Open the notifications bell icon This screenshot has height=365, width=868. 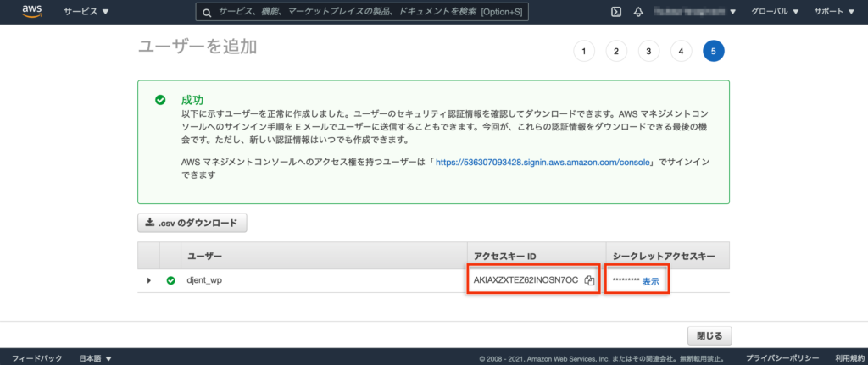(637, 12)
